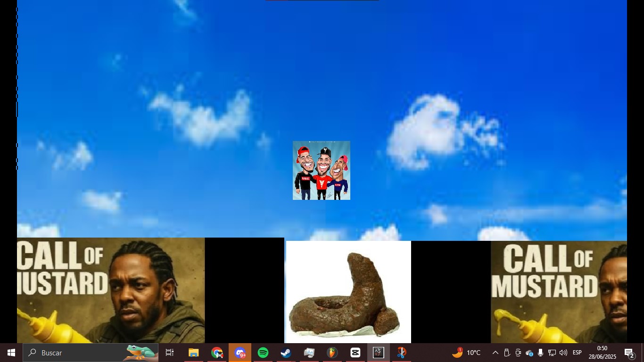The width and height of the screenshot is (644, 362).
Task: Open the Snipping Tool scissors taskbar icon
Action: pos(402,353)
